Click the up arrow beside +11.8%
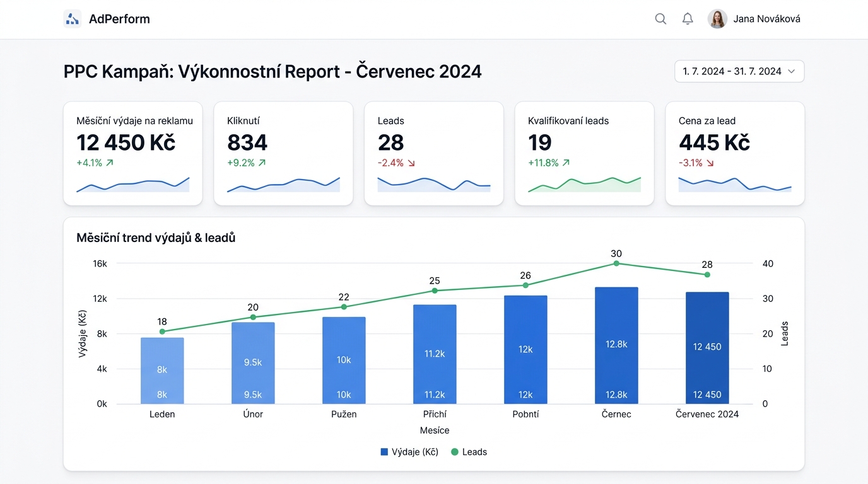Viewport: 868px width, 484px height. [x=566, y=163]
